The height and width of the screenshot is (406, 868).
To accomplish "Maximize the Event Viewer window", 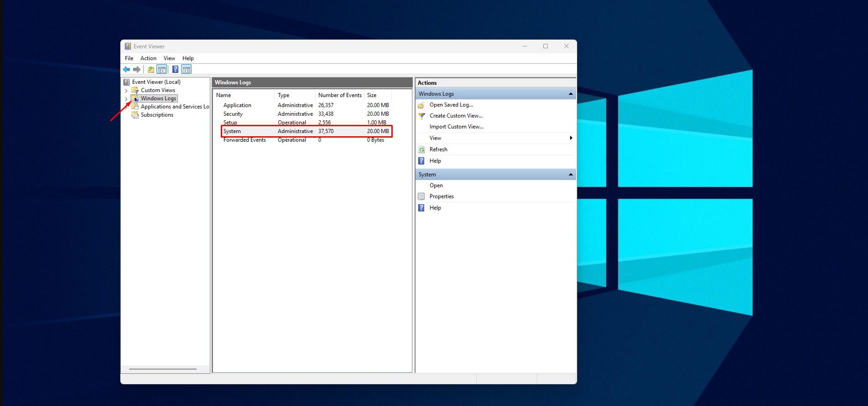I will pos(546,46).
